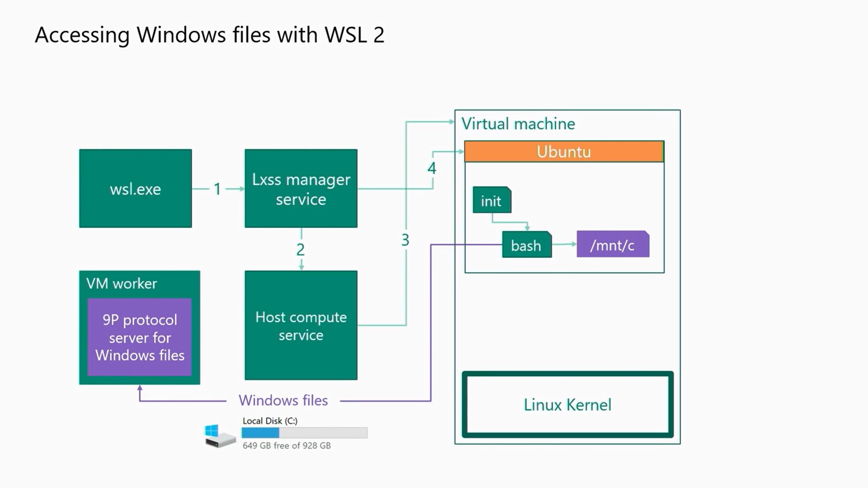The width and height of the screenshot is (868, 488).
Task: Select the Linux Kernel box
Action: [567, 404]
